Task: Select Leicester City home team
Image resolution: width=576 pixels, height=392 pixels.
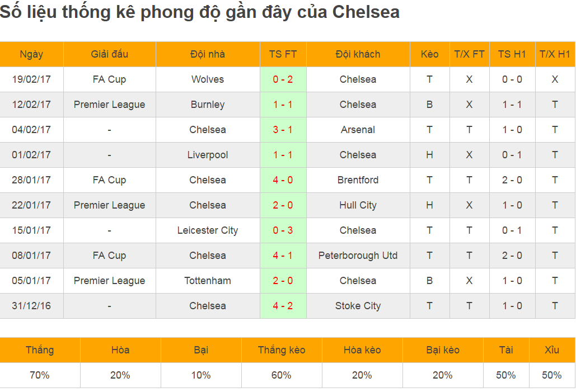Action: click(208, 230)
